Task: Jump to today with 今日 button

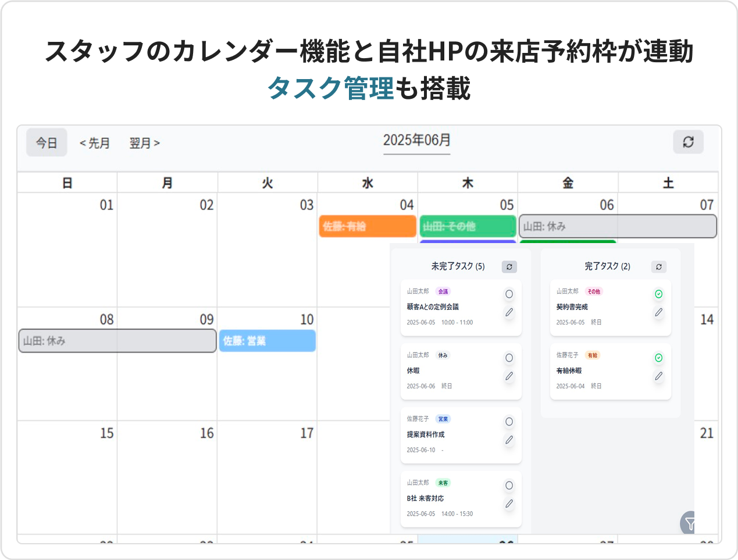Action: [x=47, y=143]
